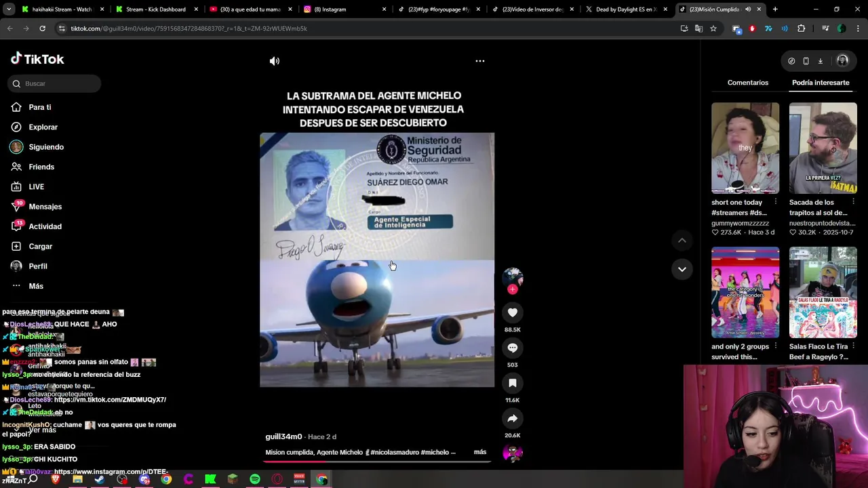Expand the caption with 'más'
This screenshot has width=868, height=488.
(480, 452)
